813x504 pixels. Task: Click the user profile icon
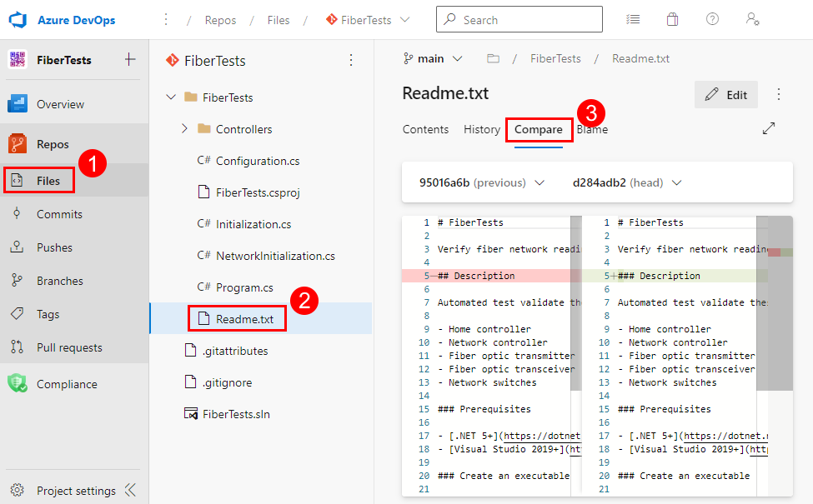coord(752,18)
